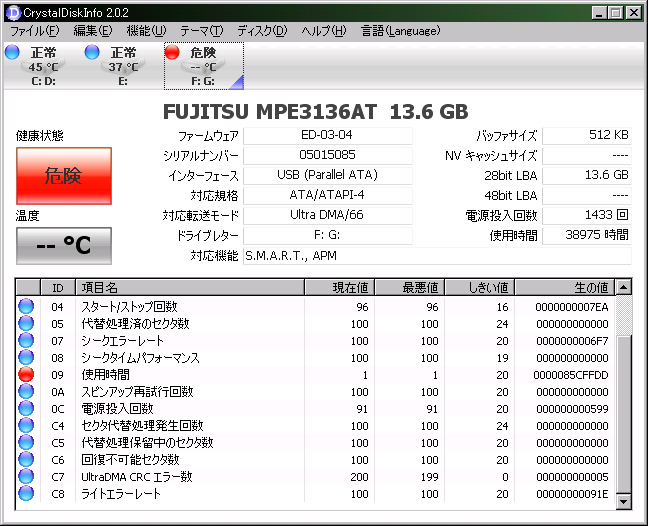Image resolution: width=648 pixels, height=526 pixels.
Task: Click the blue status icon for ID C4
Action: 26,426
